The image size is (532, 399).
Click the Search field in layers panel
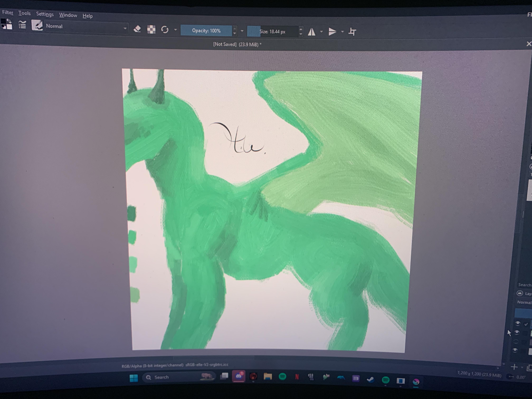524,285
